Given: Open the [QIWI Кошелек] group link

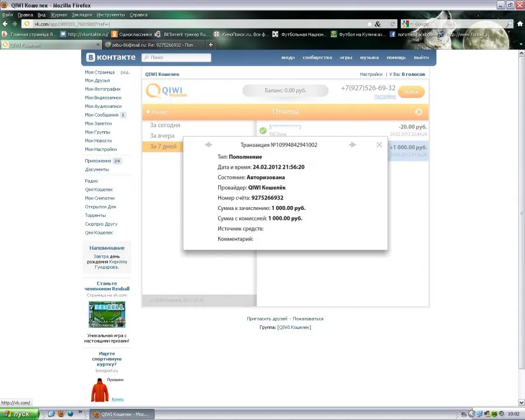Looking at the screenshot, I should (x=295, y=327).
